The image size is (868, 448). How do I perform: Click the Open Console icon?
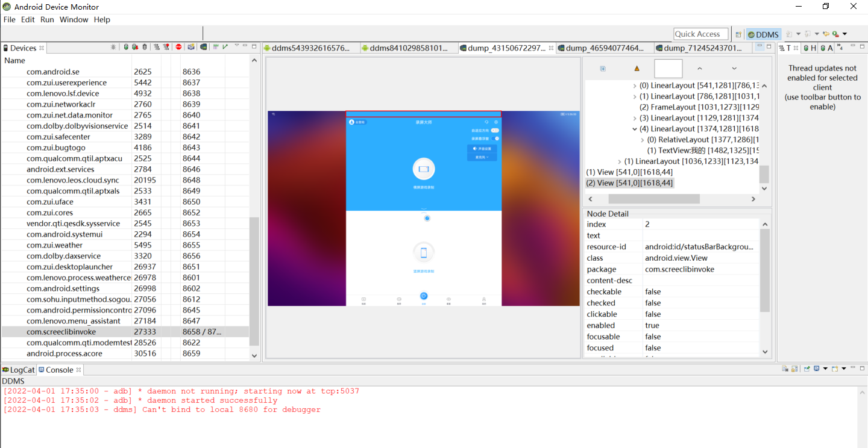click(x=835, y=369)
